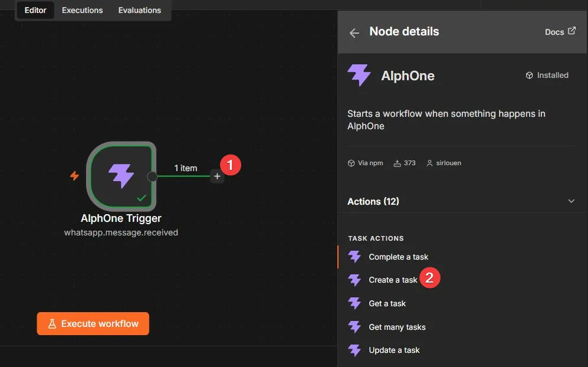Click the Via npm package icon

[x=351, y=163]
